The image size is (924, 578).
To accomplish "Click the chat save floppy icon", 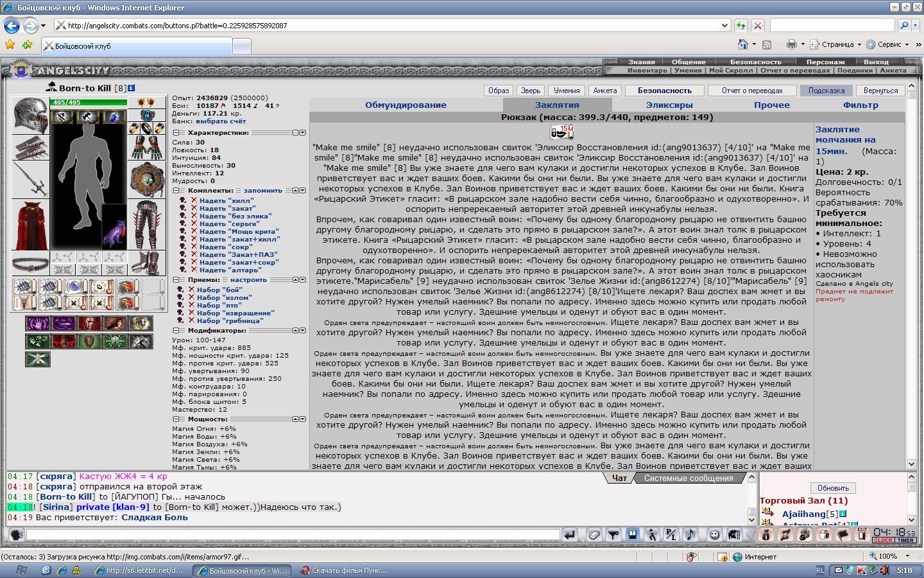I will point(633,534).
